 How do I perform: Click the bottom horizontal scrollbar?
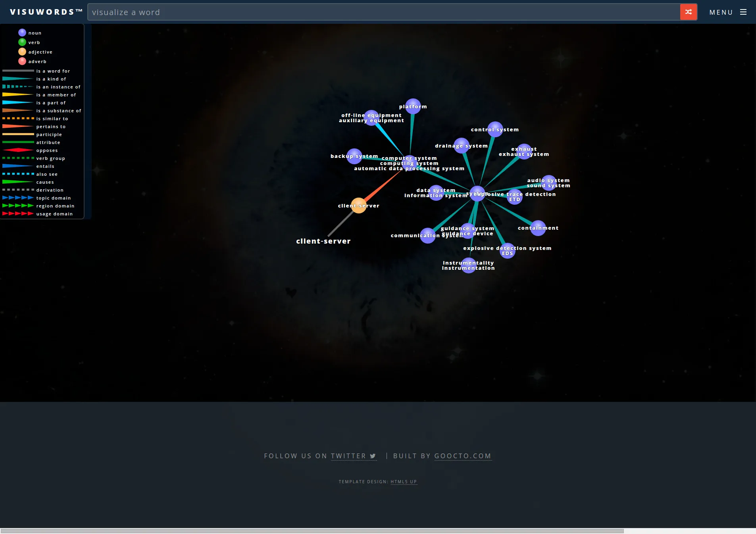pyautogui.click(x=314, y=531)
